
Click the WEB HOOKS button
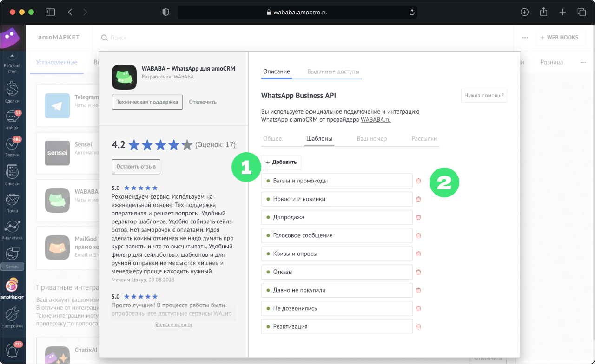pos(560,38)
